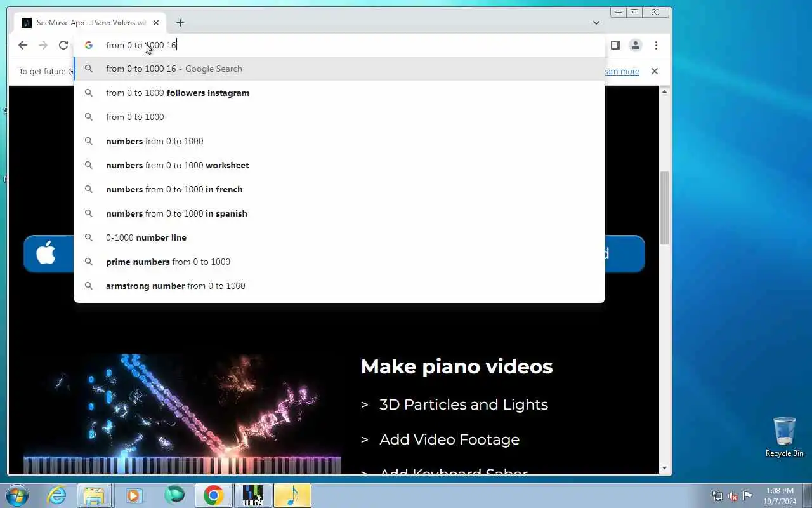Click the Action Center flag tray icon
The height and width of the screenshot is (508, 812).
748,496
